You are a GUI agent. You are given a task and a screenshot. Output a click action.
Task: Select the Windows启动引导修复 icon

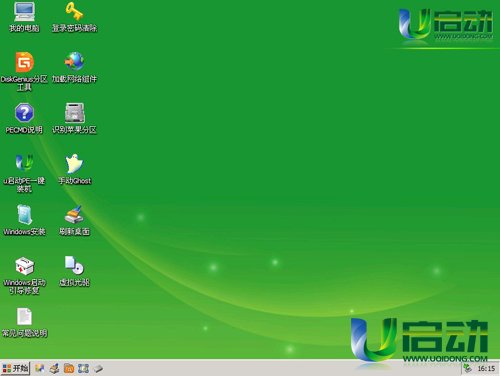(x=24, y=266)
